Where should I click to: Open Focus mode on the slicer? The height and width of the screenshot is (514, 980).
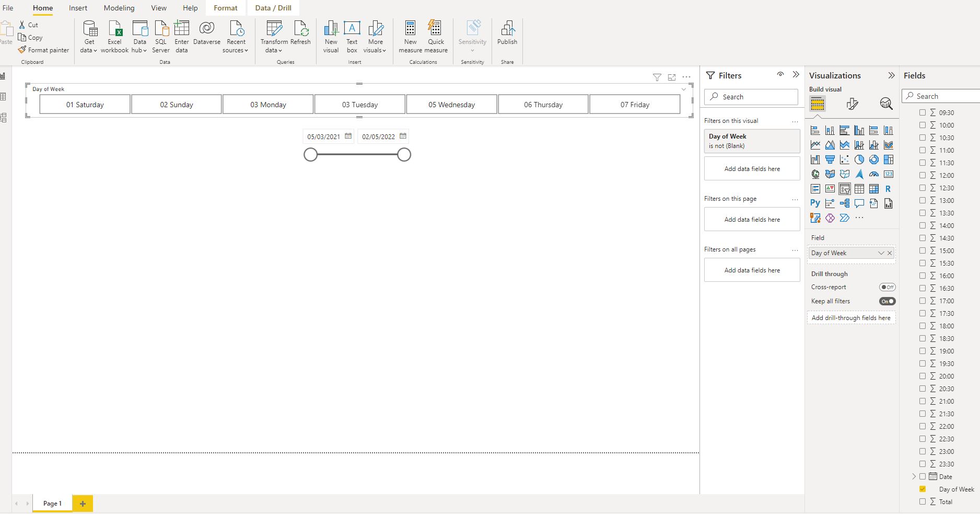point(672,77)
